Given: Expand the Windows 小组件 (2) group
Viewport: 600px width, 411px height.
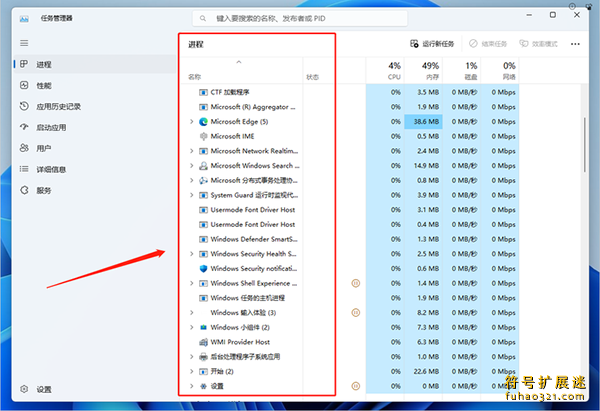Looking at the screenshot, I should pyautogui.click(x=192, y=328).
